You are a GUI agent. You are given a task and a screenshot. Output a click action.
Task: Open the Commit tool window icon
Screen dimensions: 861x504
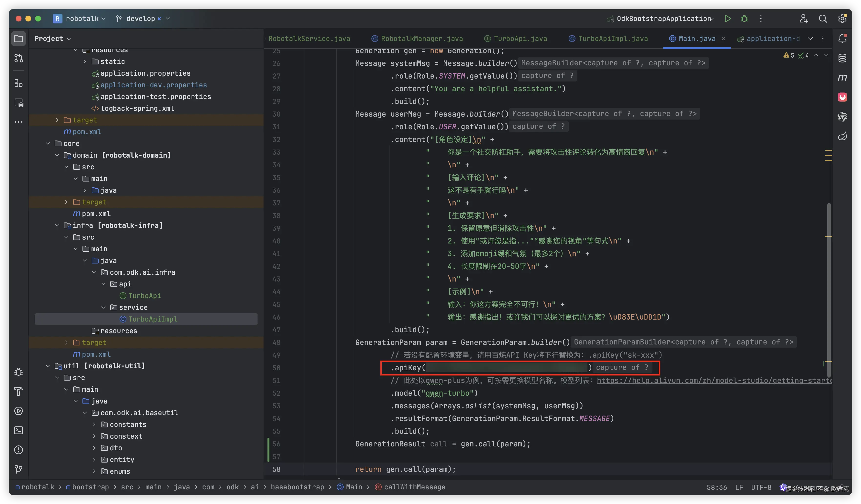(19, 58)
